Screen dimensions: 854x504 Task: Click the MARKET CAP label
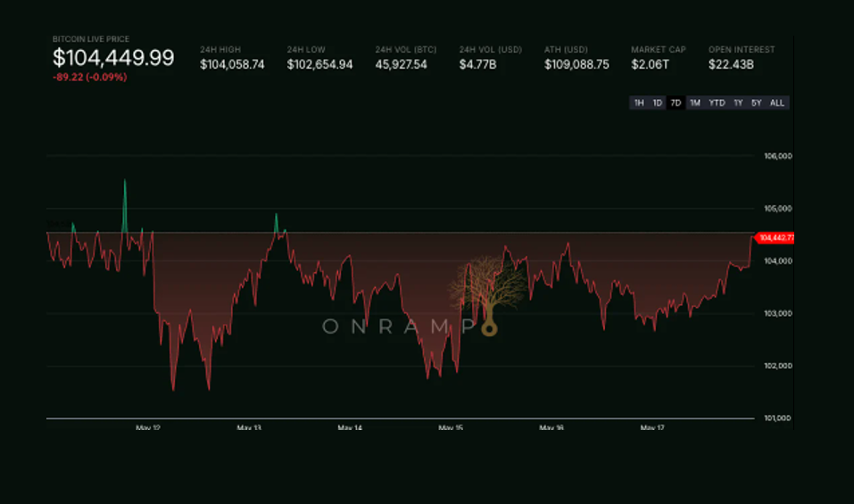pyautogui.click(x=659, y=50)
